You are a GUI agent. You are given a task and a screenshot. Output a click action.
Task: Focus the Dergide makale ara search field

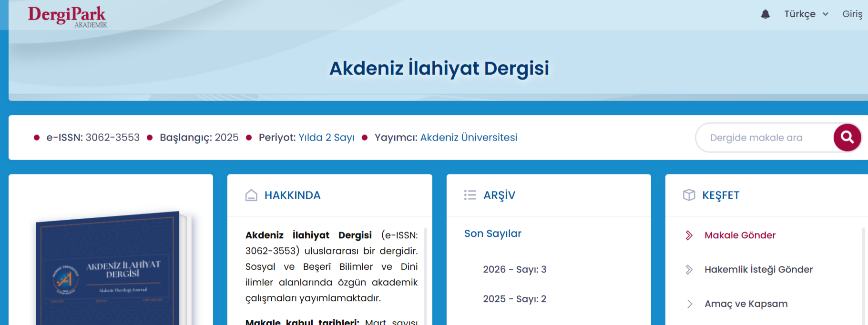coord(765,138)
